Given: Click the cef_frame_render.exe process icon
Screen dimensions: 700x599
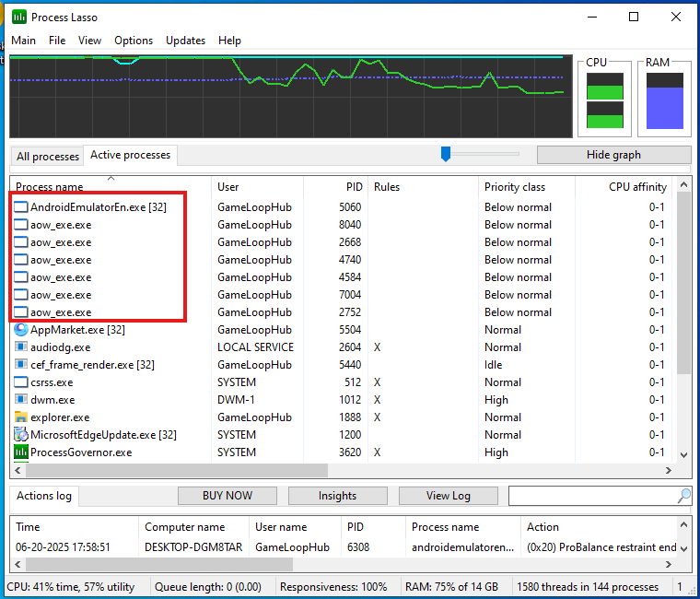Looking at the screenshot, I should 21,365.
